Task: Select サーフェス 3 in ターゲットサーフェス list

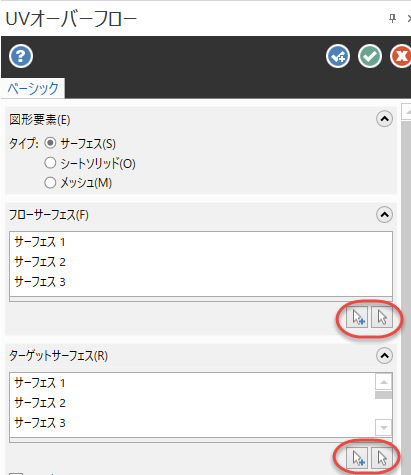Action: pyautogui.click(x=40, y=423)
